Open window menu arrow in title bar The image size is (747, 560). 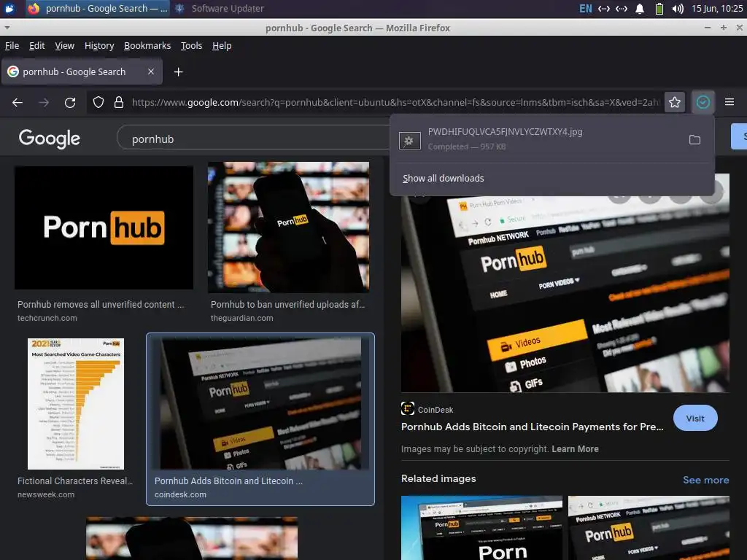pyautogui.click(x=7, y=28)
